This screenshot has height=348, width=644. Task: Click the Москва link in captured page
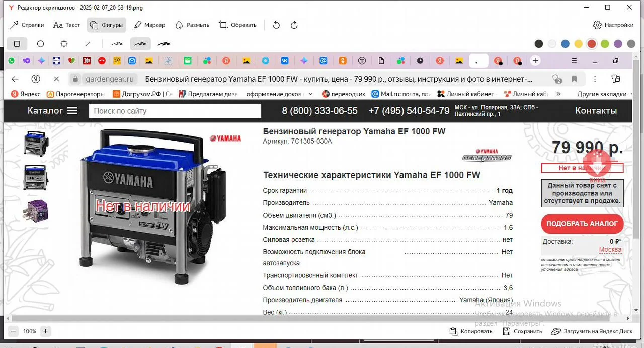pyautogui.click(x=610, y=250)
